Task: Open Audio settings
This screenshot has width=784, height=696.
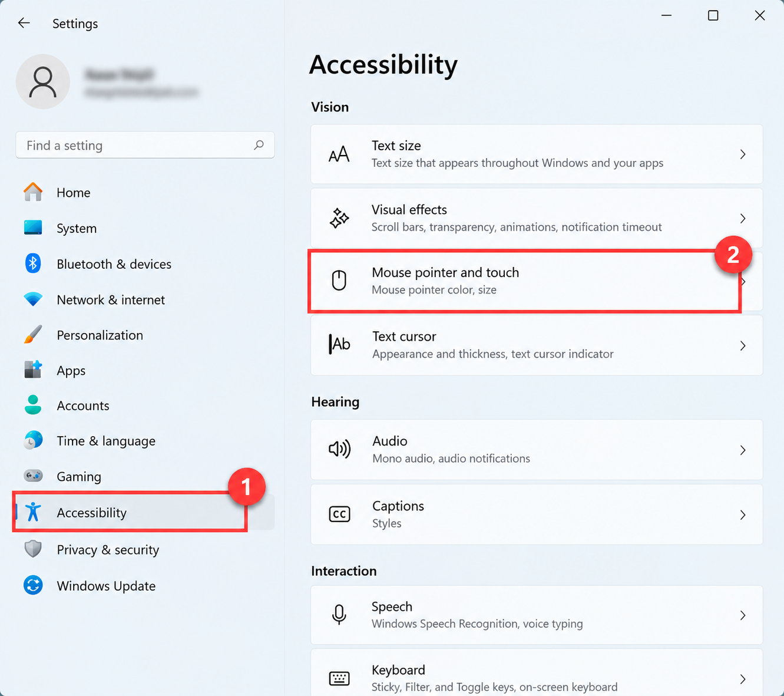Action: pos(537,450)
